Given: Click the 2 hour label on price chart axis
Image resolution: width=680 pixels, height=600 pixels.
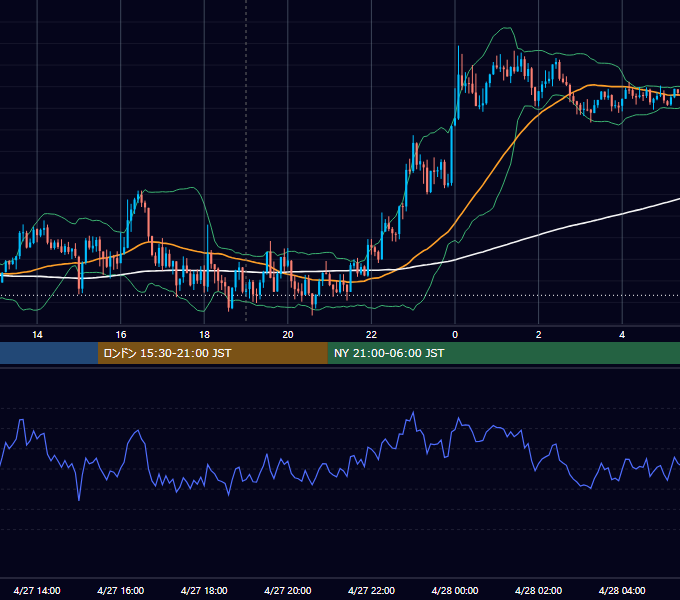Looking at the screenshot, I should point(539,335).
